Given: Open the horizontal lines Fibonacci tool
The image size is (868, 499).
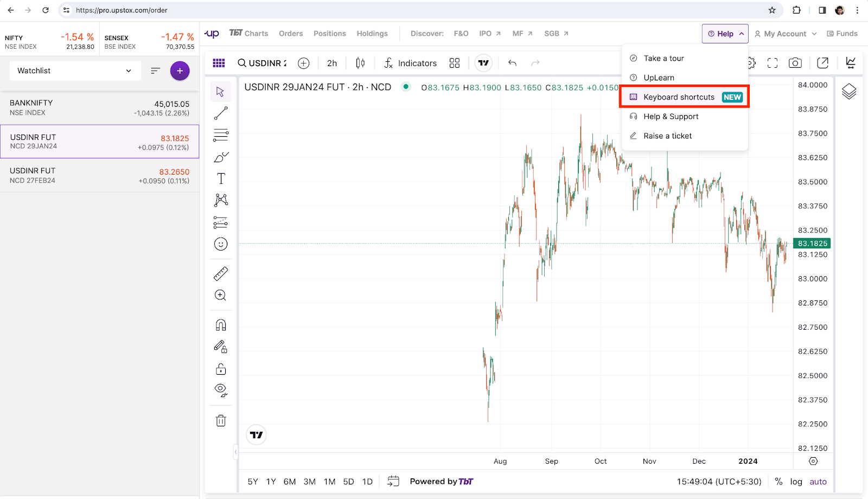Looking at the screenshot, I should click(221, 135).
